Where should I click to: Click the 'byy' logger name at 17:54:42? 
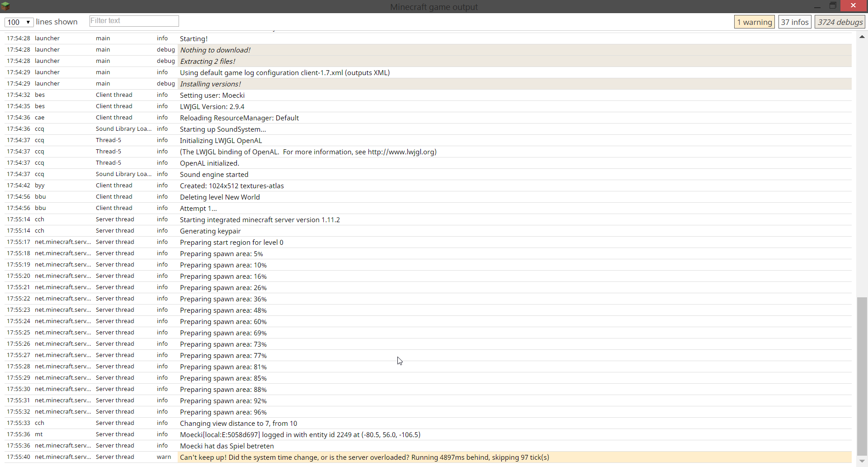click(x=40, y=186)
